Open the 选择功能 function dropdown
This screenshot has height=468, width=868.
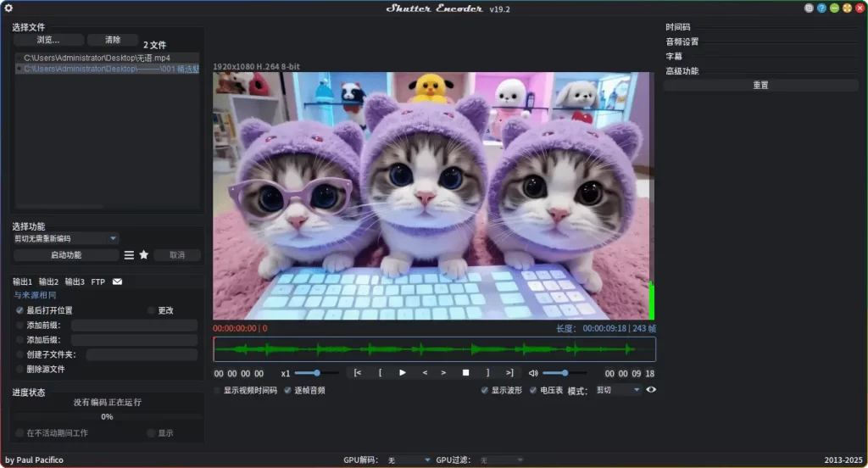point(66,239)
